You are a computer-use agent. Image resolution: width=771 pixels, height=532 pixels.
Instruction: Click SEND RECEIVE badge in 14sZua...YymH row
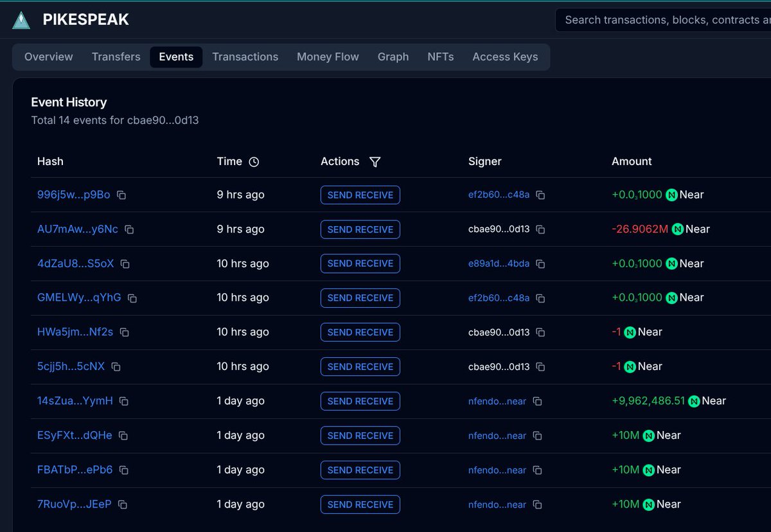[x=360, y=401]
